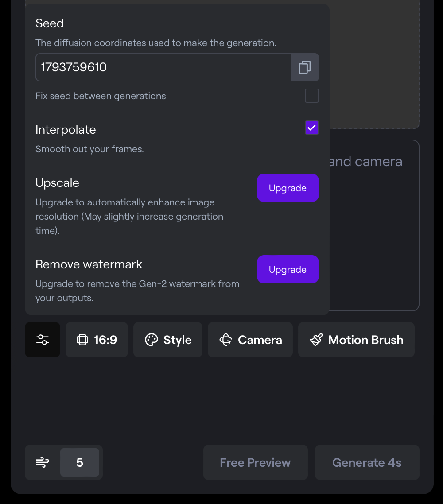Screen dimensions: 443x504
Task: Click the motion value 5 field
Action: click(x=80, y=462)
